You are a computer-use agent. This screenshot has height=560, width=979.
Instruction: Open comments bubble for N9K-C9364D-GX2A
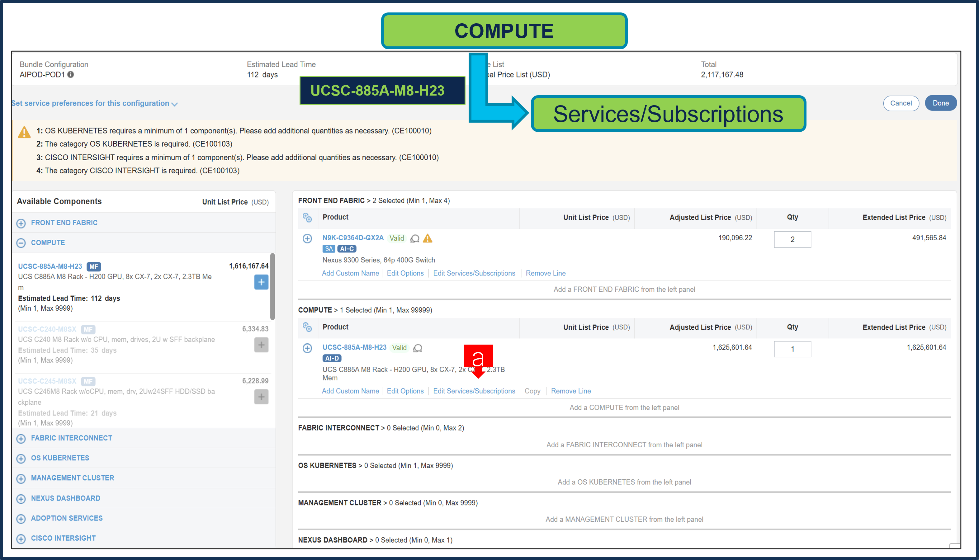415,239
